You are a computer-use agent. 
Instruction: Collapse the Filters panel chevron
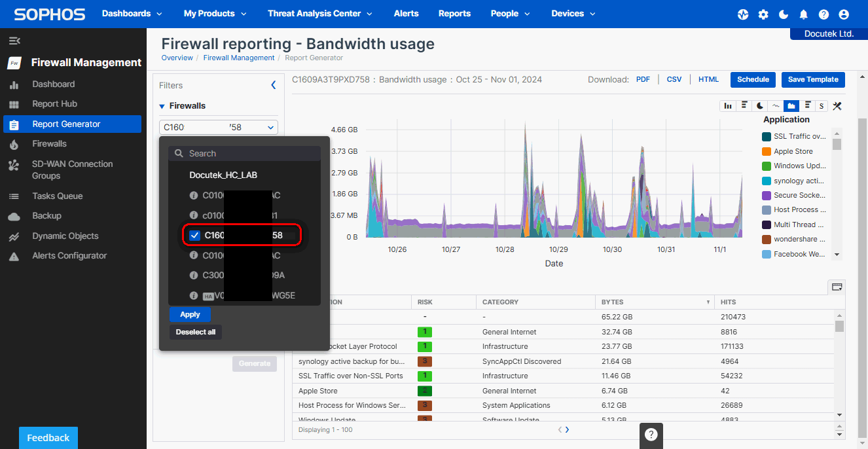coord(274,85)
